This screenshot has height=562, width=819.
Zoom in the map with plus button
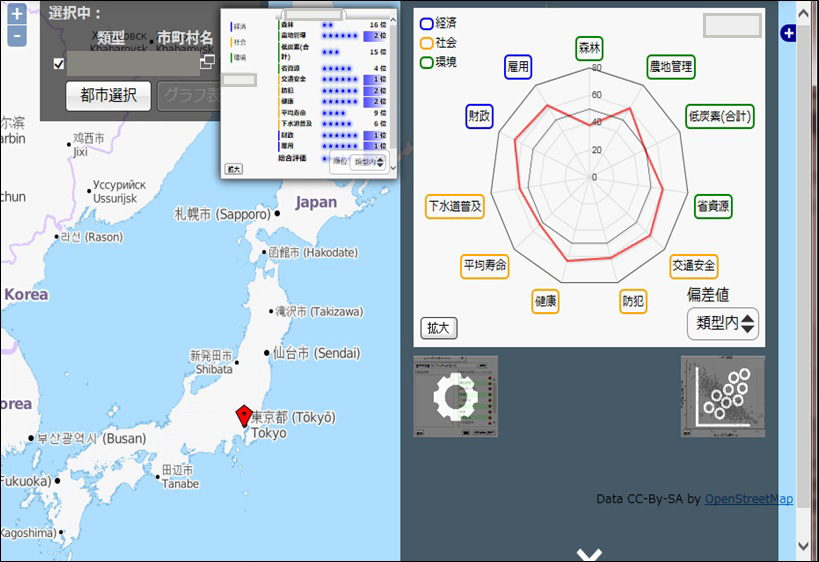[x=17, y=15]
